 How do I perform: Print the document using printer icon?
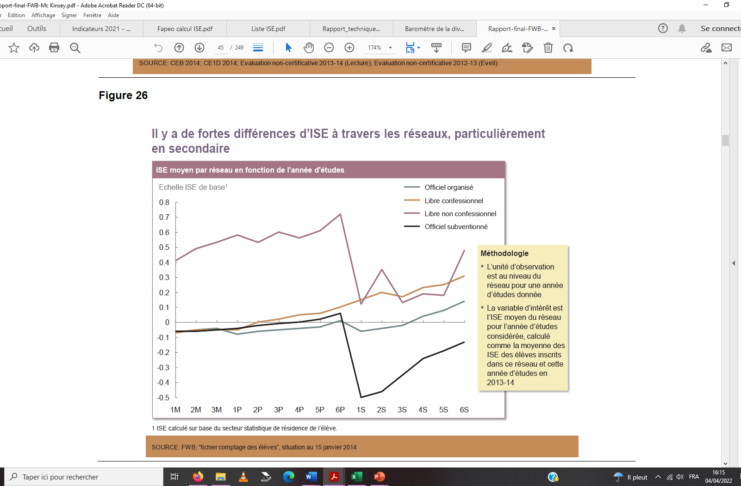point(54,47)
